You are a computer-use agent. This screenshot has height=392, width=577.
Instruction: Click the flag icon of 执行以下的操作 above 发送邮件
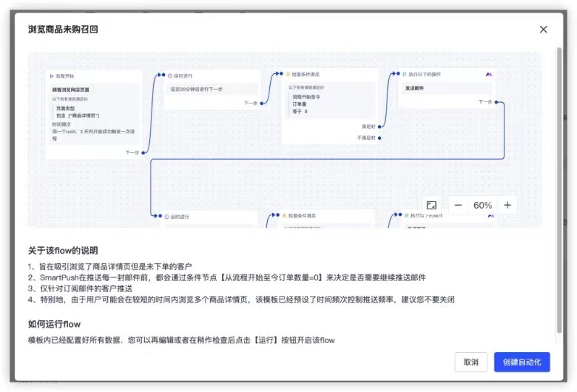tap(405, 75)
